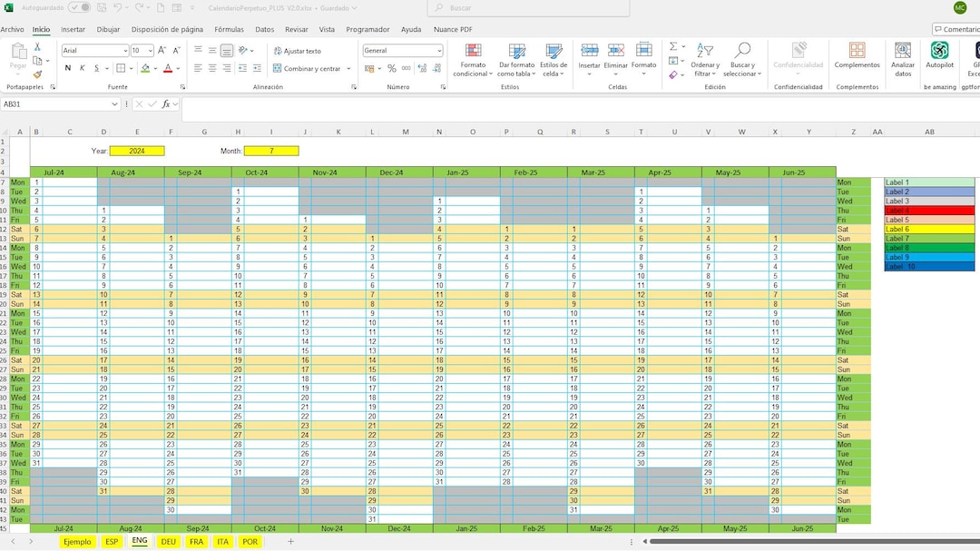Expand the fill color dropdown arrow
Viewport: 980px width, 551px height.
pos(154,68)
